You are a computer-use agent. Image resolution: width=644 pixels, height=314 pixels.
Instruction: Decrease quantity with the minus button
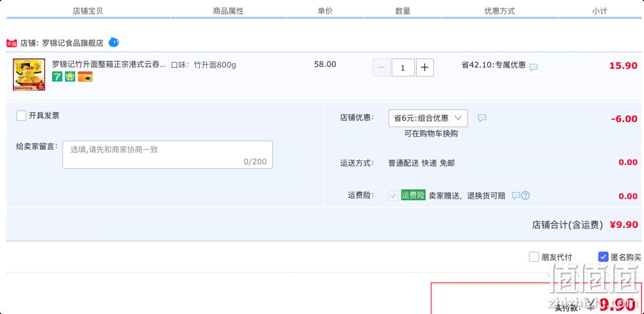pos(381,68)
